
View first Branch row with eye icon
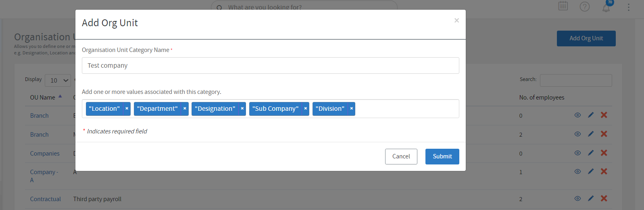577,115
